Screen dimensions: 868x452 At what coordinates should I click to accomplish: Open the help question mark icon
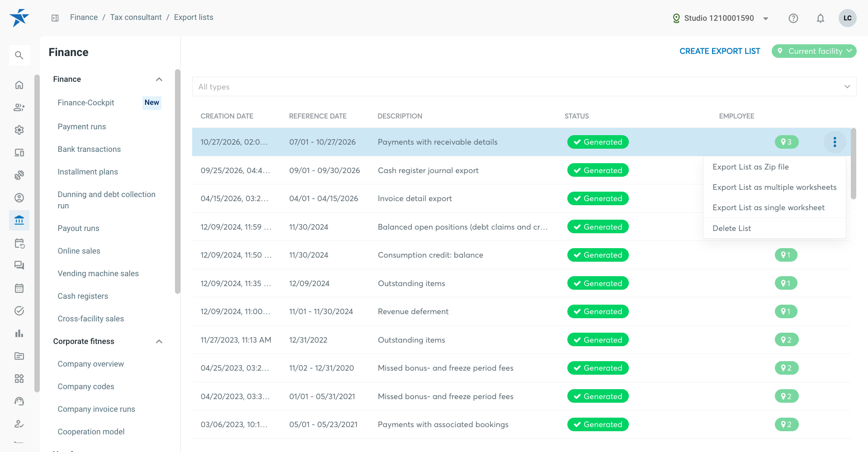point(793,18)
